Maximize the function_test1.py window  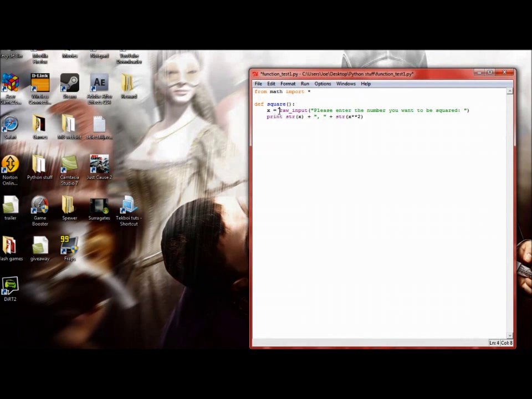[490, 72]
